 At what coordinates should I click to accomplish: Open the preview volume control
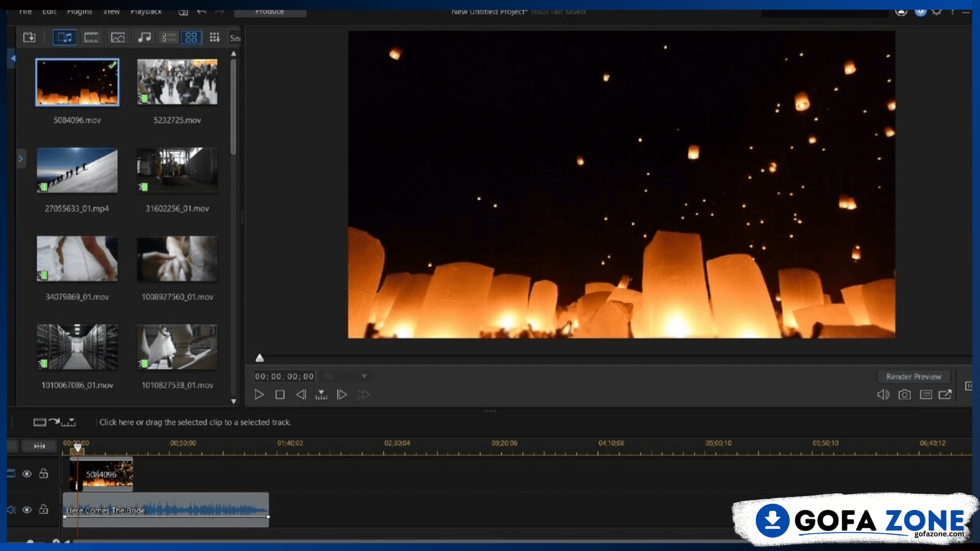coord(883,394)
